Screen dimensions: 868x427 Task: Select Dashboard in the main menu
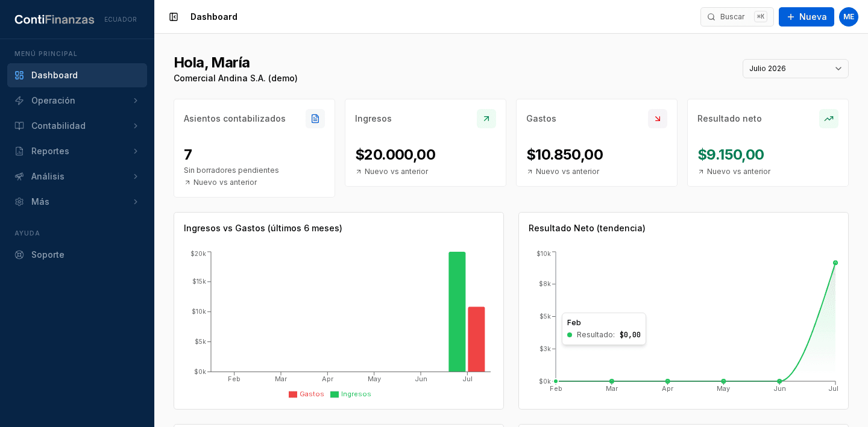(77, 75)
